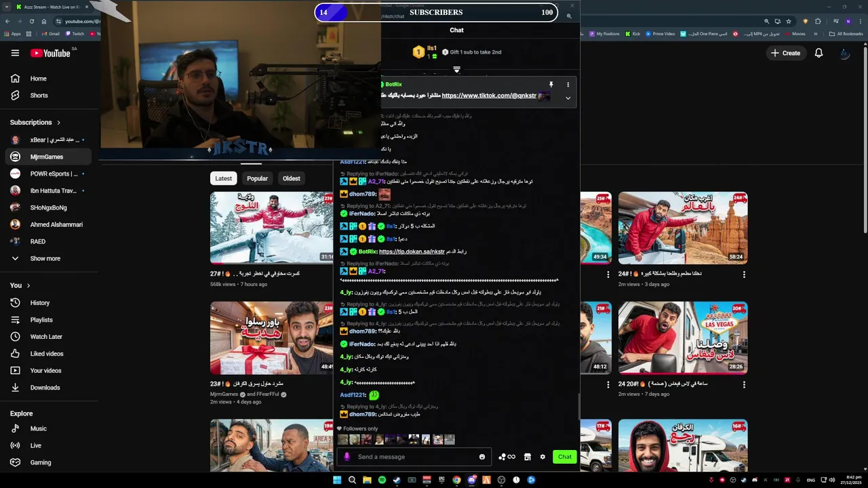Open the tip.dokan.sa/nkstr link
Image resolution: width=868 pixels, height=488 pixels.
coord(412,251)
